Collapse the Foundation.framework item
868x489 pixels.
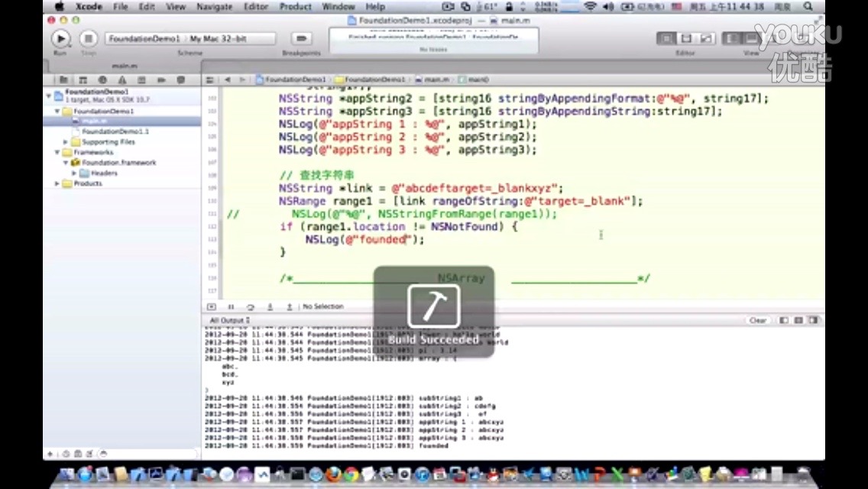[66, 163]
